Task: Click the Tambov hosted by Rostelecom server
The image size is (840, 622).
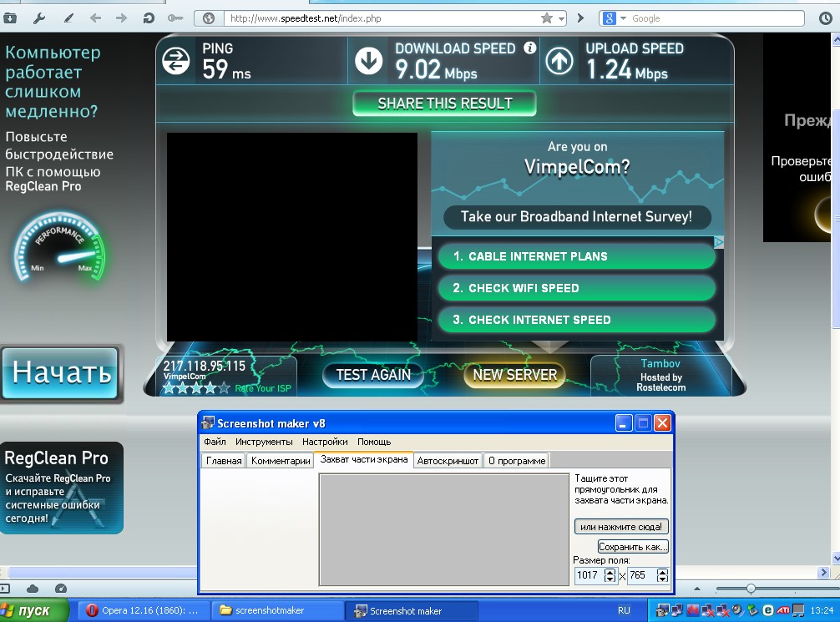Action: [x=661, y=375]
